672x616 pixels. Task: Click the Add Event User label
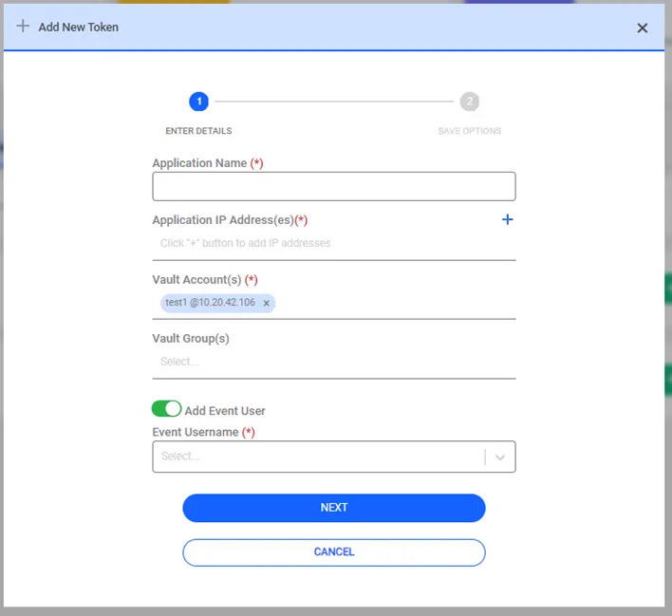coord(225,411)
